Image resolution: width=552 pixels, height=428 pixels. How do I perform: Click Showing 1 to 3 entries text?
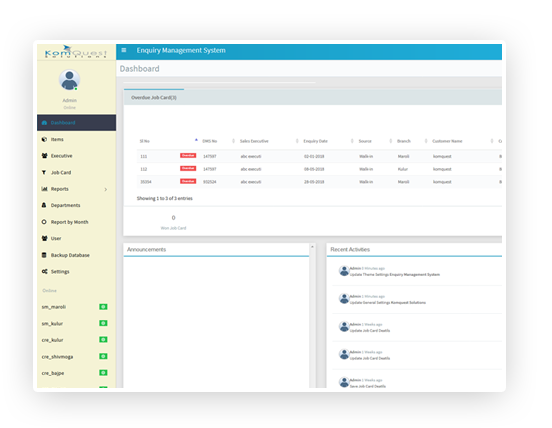[x=165, y=199]
